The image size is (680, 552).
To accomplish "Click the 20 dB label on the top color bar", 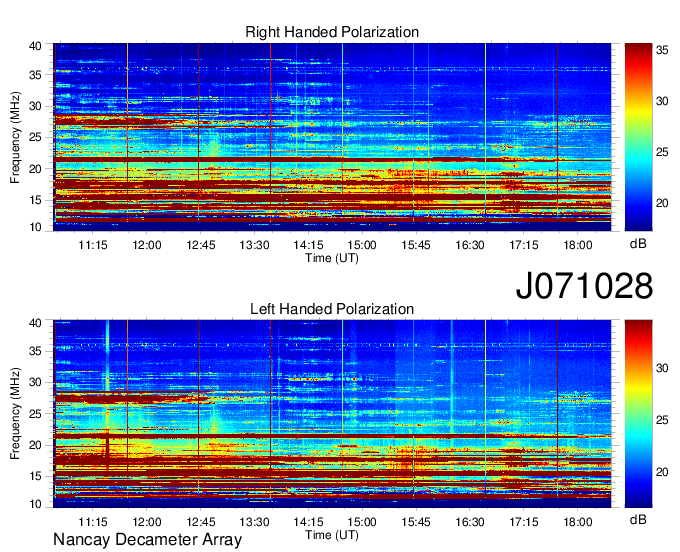I will click(x=662, y=203).
